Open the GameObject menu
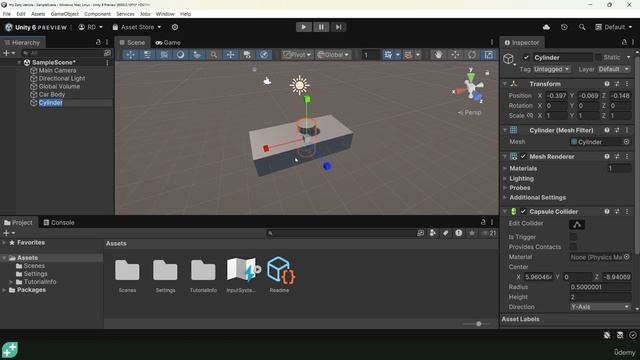The height and width of the screenshot is (360, 640). (x=64, y=14)
